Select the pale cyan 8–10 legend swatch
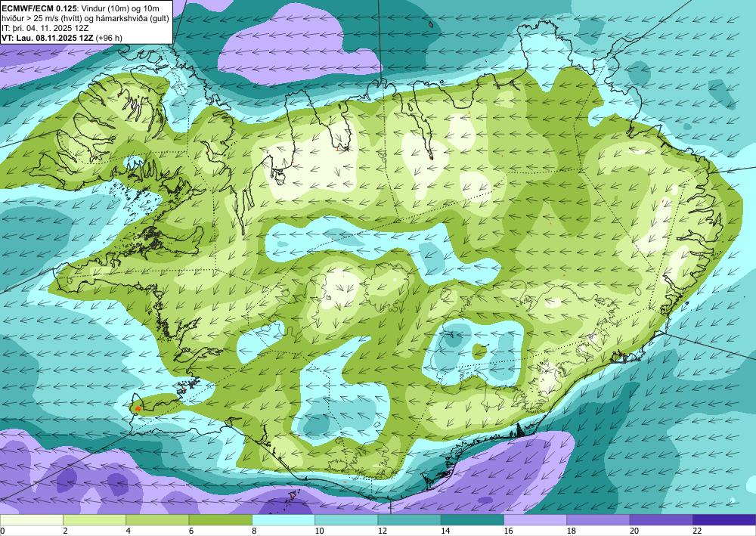756x536 pixels. click(x=283, y=520)
